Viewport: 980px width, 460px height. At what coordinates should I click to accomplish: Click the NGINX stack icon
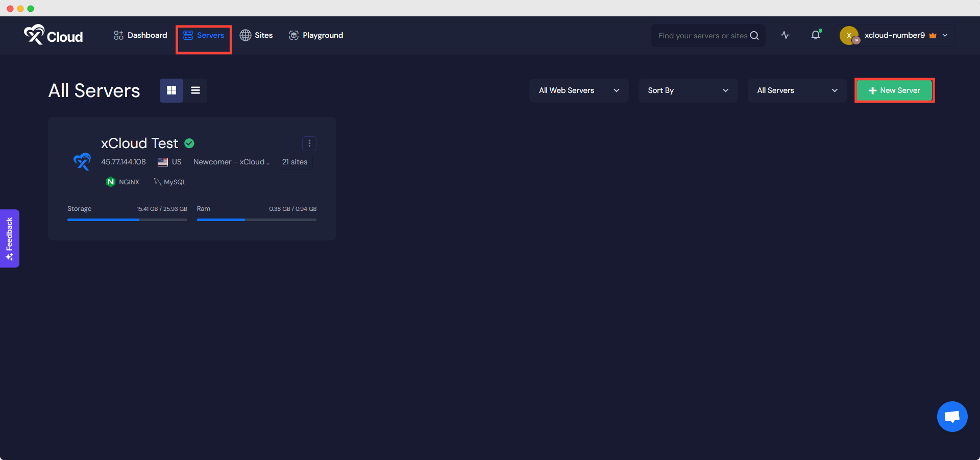click(x=110, y=182)
